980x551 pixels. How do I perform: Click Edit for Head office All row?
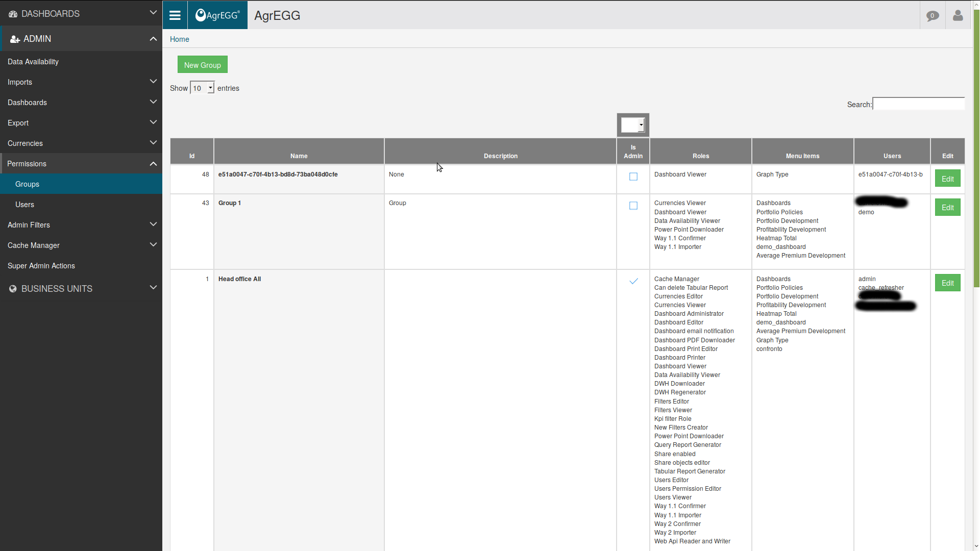pos(948,283)
